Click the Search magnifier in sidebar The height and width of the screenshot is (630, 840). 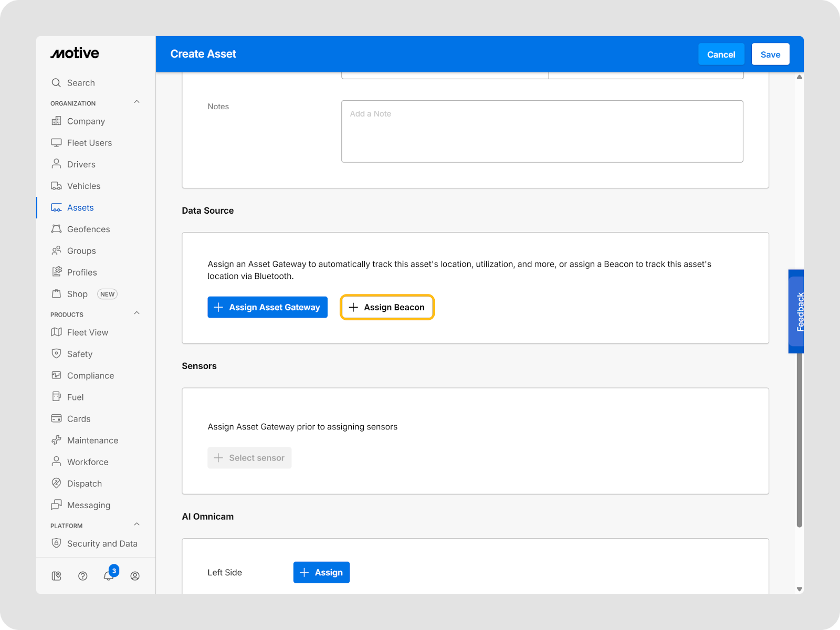click(x=56, y=82)
